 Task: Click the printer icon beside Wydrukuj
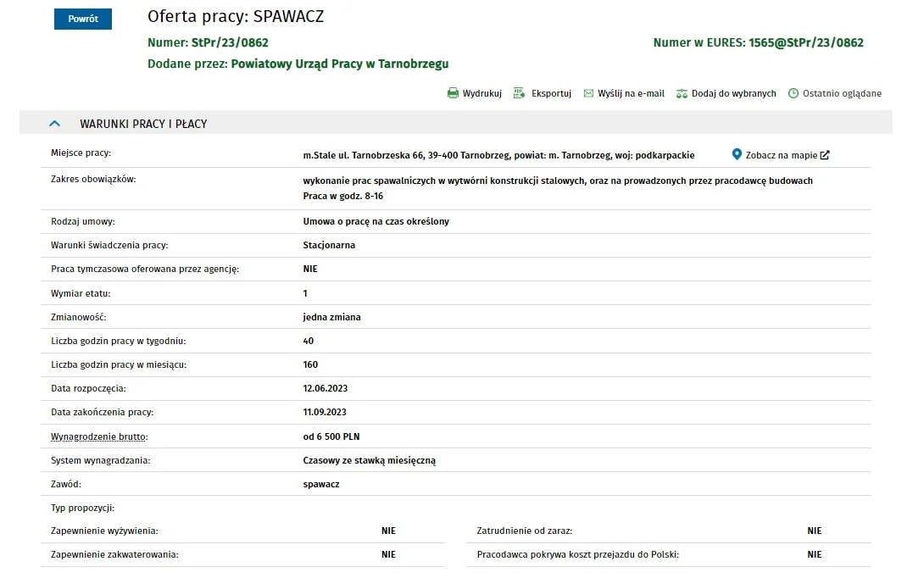[x=453, y=93]
